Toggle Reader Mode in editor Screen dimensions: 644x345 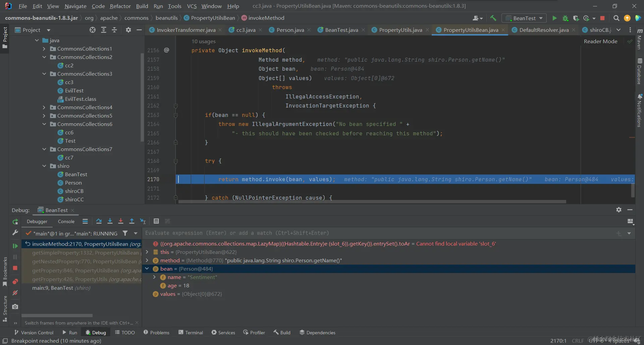600,41
